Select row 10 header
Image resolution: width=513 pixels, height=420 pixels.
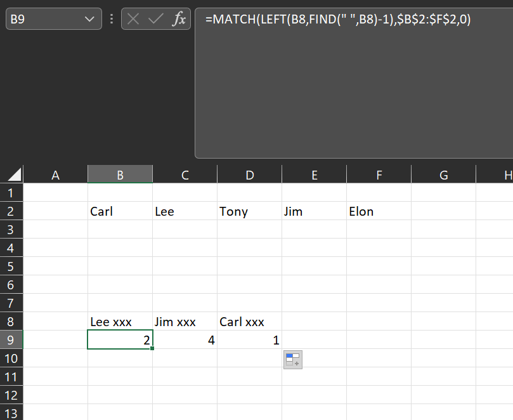11,358
